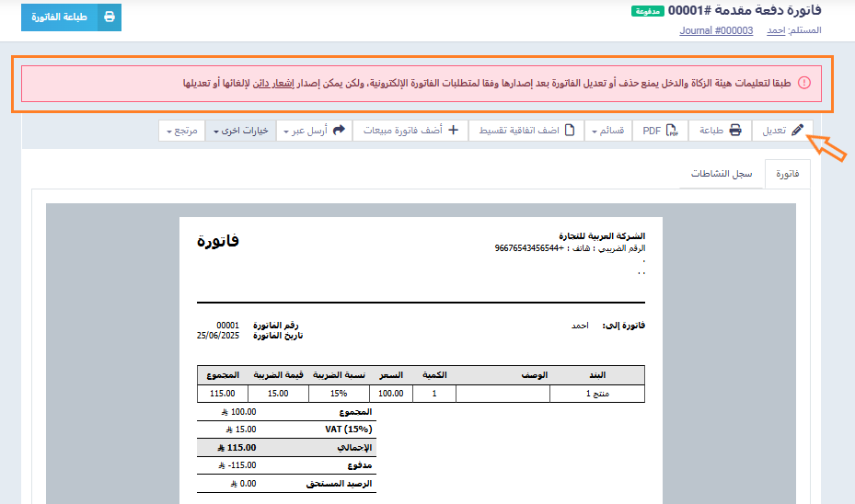Click the 15% tax rate cell
Image resolution: width=855 pixels, height=504 pixels.
(x=339, y=394)
